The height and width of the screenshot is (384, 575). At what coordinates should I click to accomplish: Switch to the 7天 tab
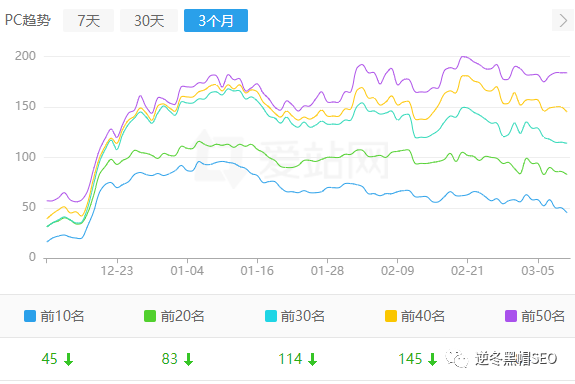click(x=88, y=21)
